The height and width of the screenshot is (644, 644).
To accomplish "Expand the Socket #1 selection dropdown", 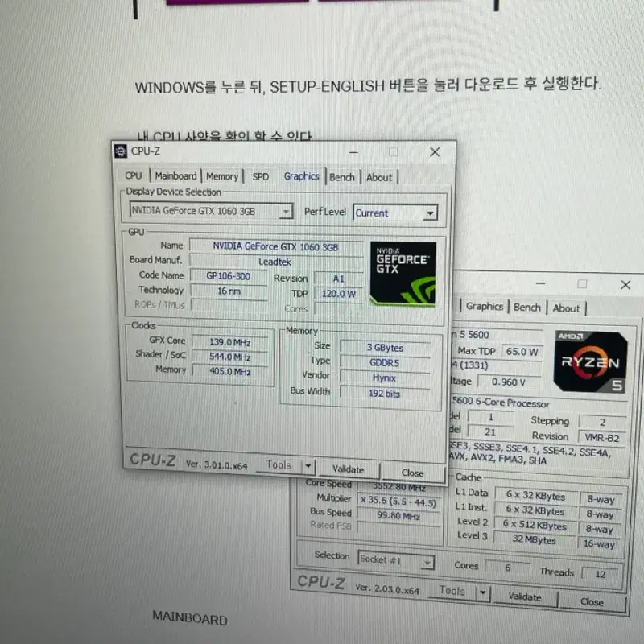I will (427, 562).
